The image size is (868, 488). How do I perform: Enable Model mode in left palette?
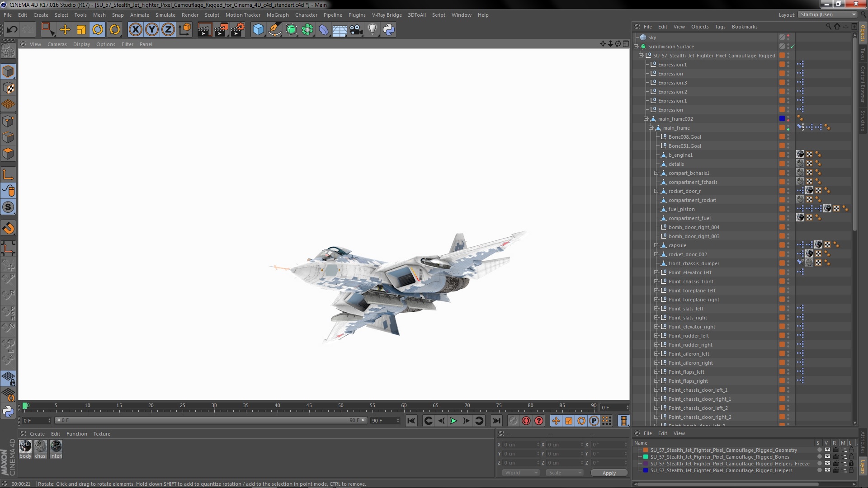click(8, 71)
